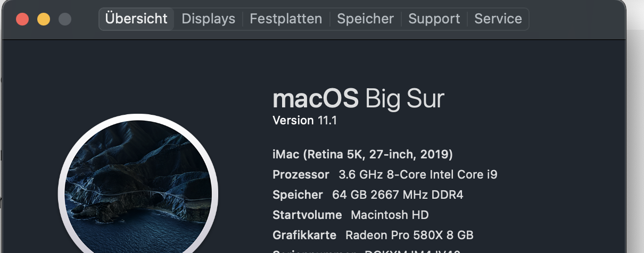Screen dimensions: 644x253
Task: Select the iMac Retina 5K model line
Action: (362, 155)
